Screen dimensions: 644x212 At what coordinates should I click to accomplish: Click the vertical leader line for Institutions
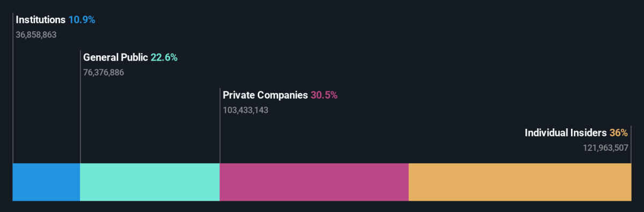click(x=13, y=89)
